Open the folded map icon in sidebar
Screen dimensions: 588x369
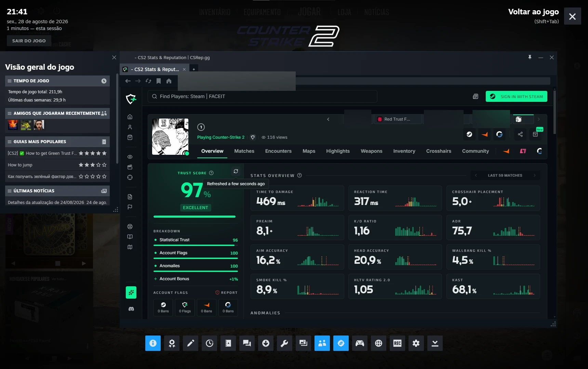130,247
